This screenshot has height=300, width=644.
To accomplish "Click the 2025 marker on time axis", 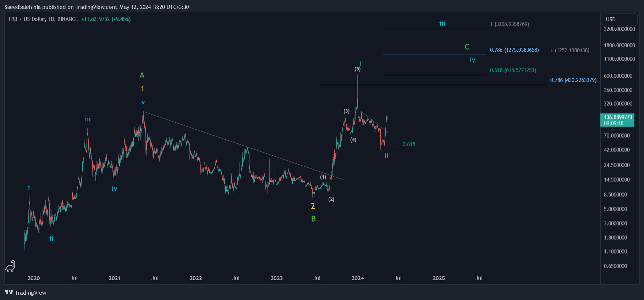I will point(439,278).
